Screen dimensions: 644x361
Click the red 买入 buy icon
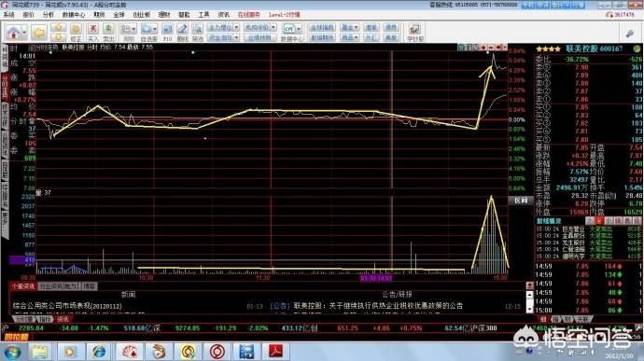click(x=93, y=29)
